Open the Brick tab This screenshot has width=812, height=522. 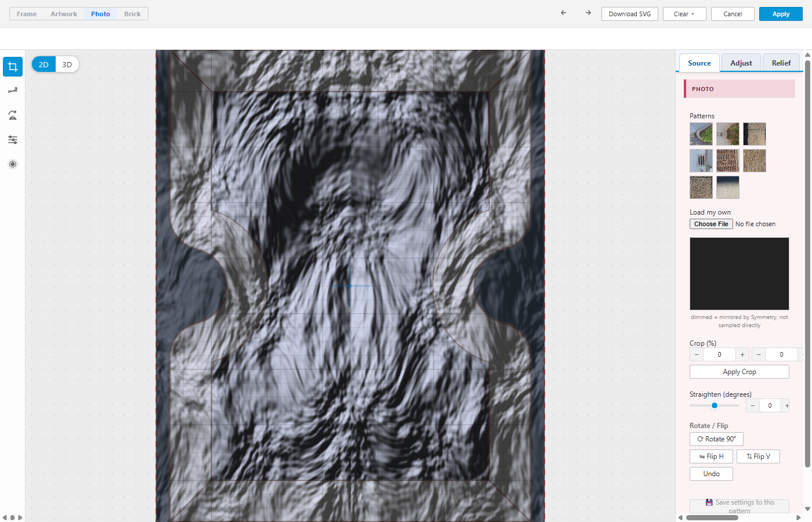click(x=132, y=14)
